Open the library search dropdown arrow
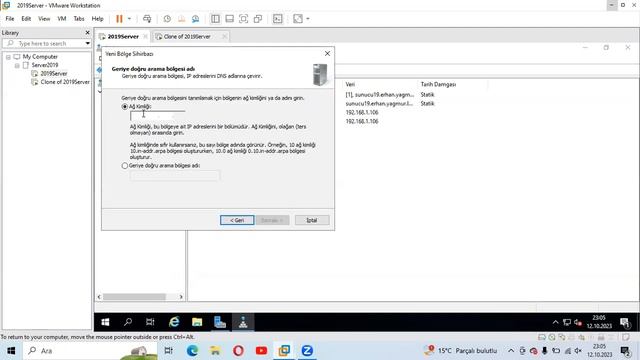The height and width of the screenshot is (360, 640). coord(87,43)
